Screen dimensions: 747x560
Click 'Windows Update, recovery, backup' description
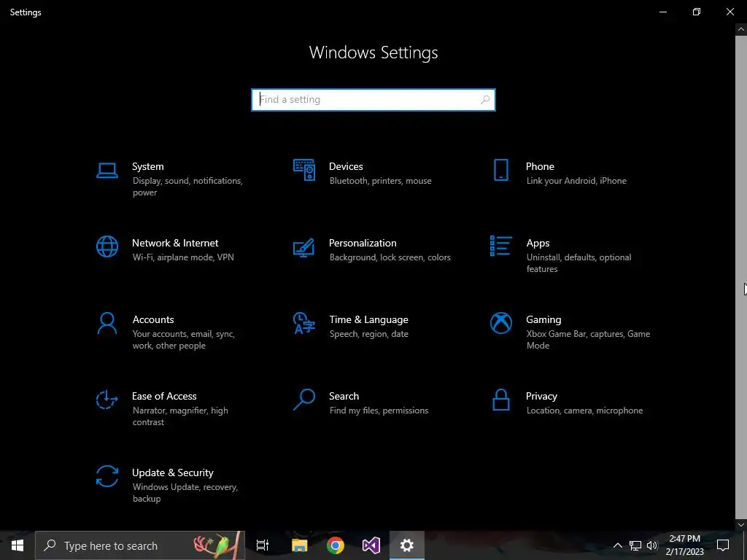[185, 493]
